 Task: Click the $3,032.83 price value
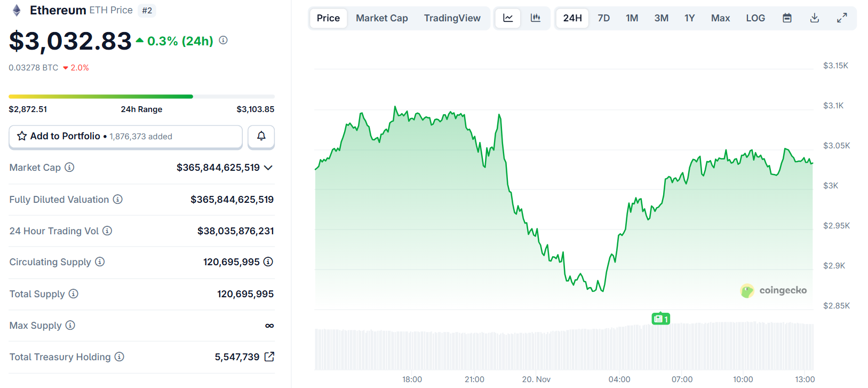[70, 41]
